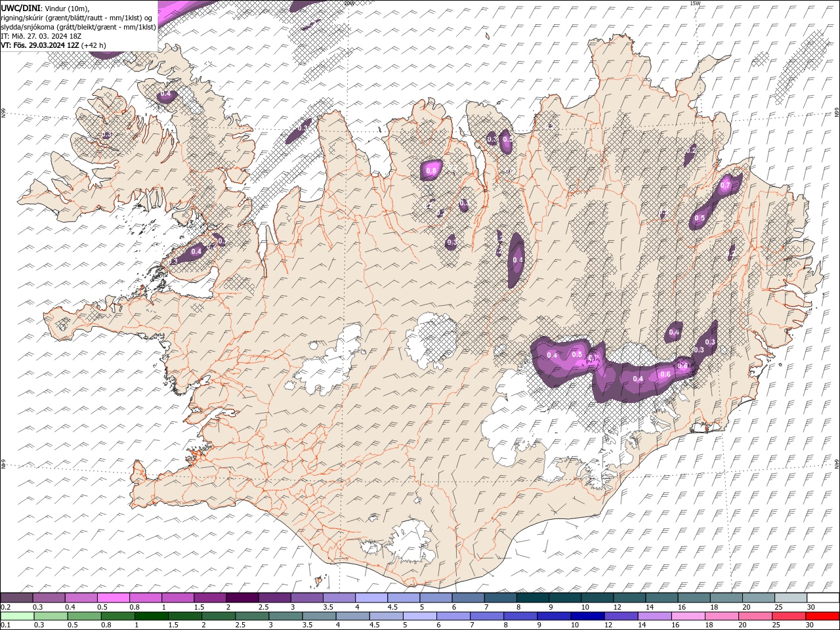
Task: Click the 15W longitude label
Action: (x=695, y=3)
